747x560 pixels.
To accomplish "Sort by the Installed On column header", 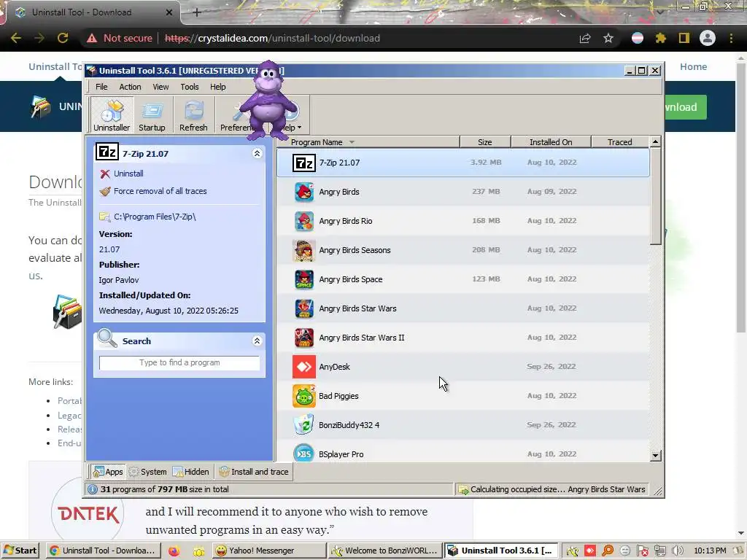I will tap(551, 142).
